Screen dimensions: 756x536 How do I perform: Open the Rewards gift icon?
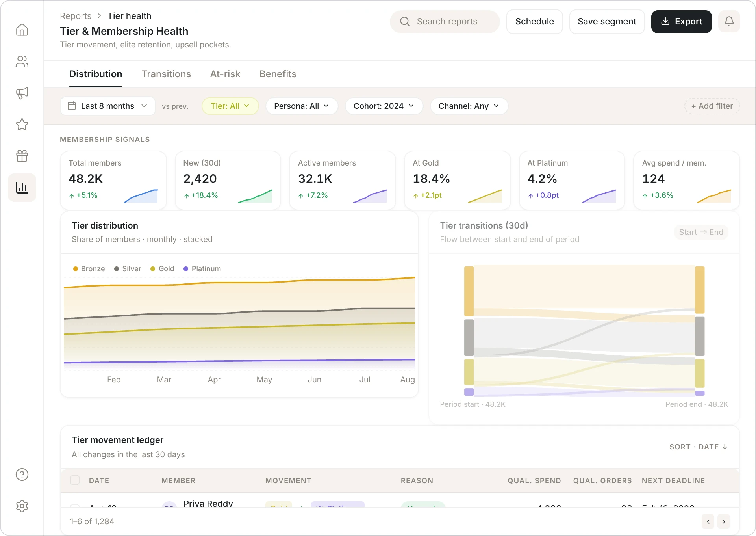point(22,156)
